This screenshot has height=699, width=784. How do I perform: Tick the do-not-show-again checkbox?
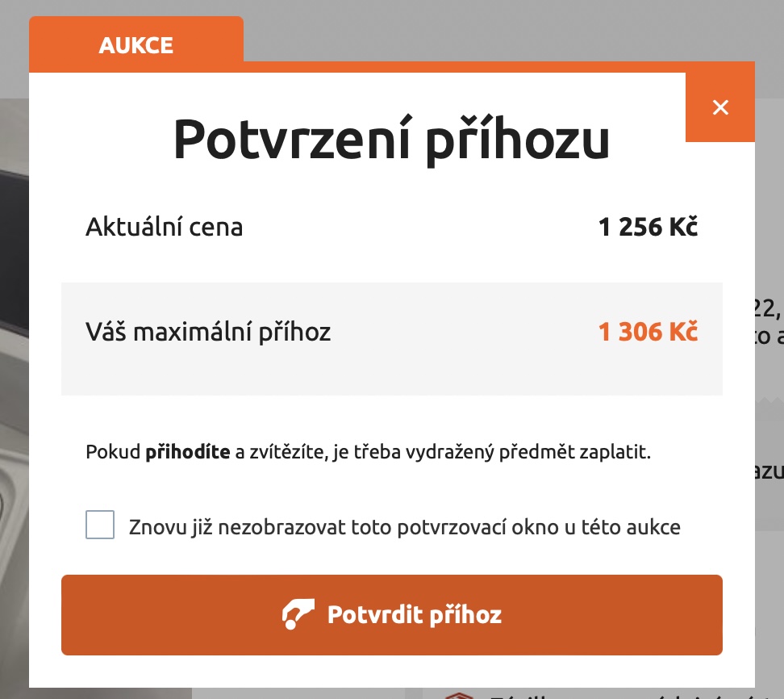point(100,525)
